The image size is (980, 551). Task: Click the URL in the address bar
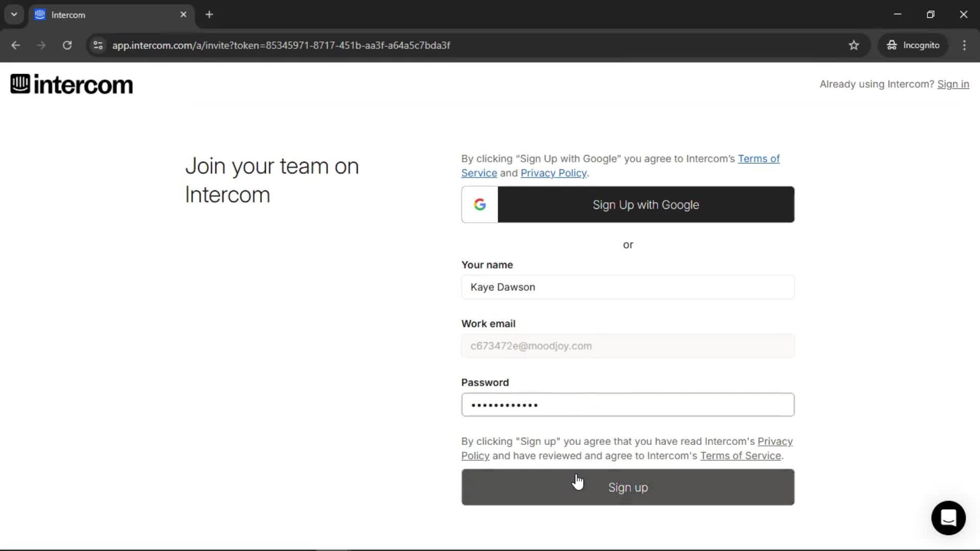(x=281, y=45)
